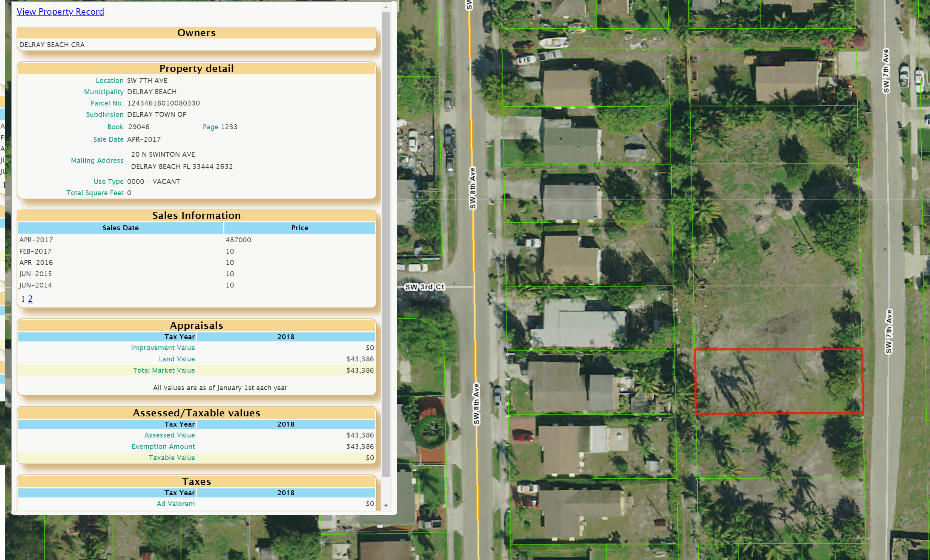Click the Property detail section header
Viewport: 930px width, 560px height.
(196, 69)
